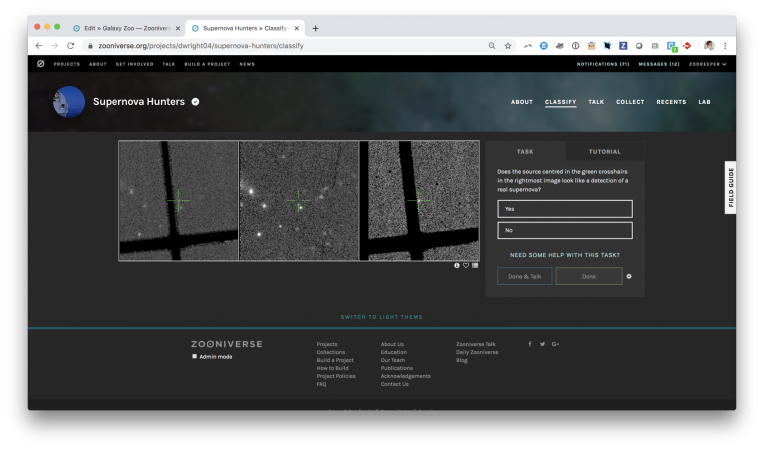Image resolution: width=764 pixels, height=450 pixels.
Task: Click the Switch to Light Theme link
Action: [x=381, y=317]
